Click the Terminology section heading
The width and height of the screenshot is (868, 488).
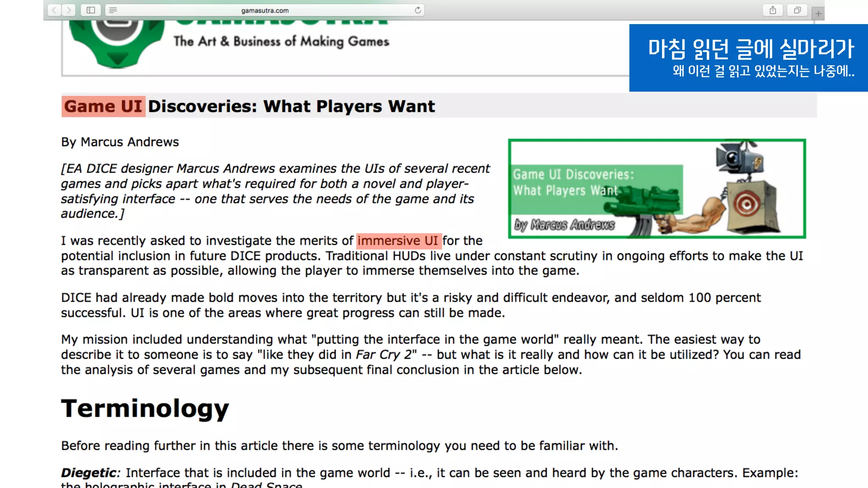[x=145, y=408]
